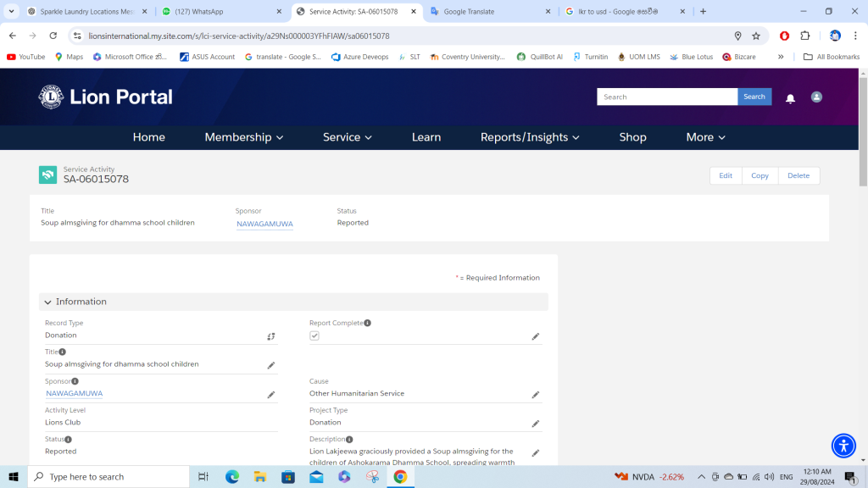
Task: Open new browser tab
Action: click(x=703, y=12)
